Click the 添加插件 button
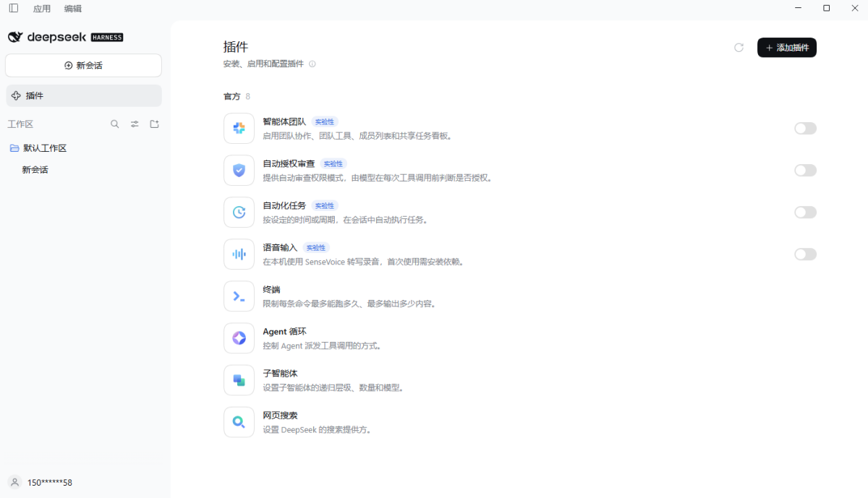Viewport: 868px width, 498px height. [787, 48]
